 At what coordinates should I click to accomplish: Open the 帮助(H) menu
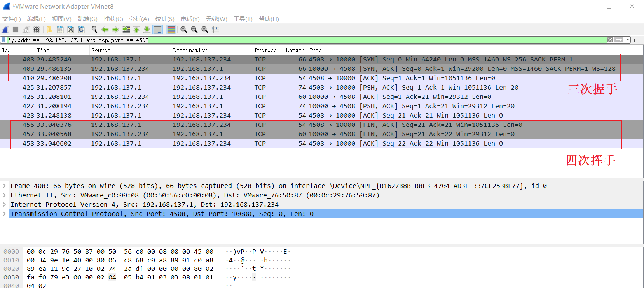pos(269,19)
